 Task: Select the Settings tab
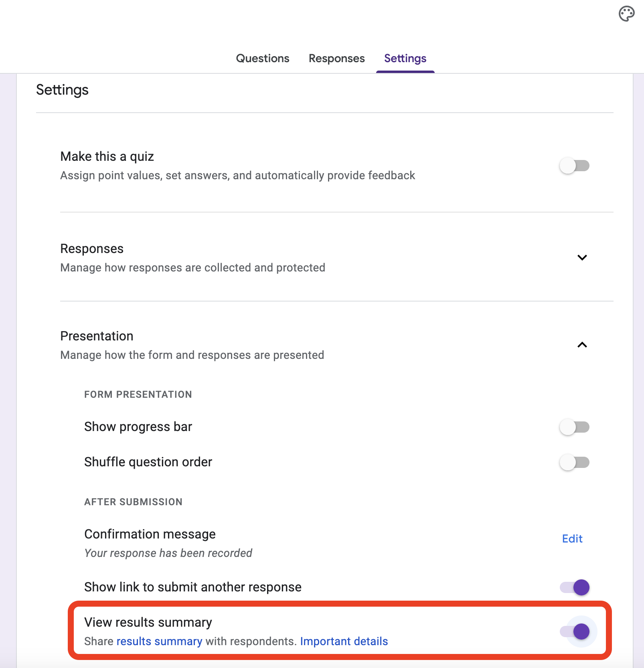[405, 59]
